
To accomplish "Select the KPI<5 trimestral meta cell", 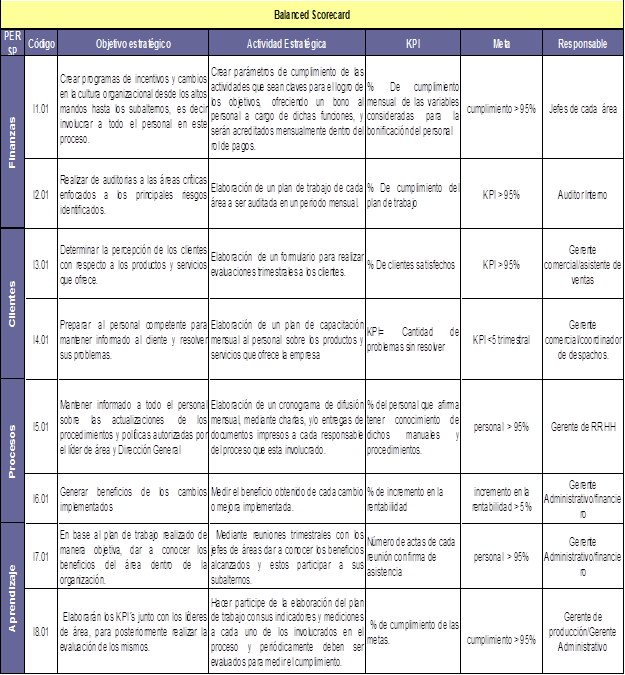I will (x=502, y=339).
